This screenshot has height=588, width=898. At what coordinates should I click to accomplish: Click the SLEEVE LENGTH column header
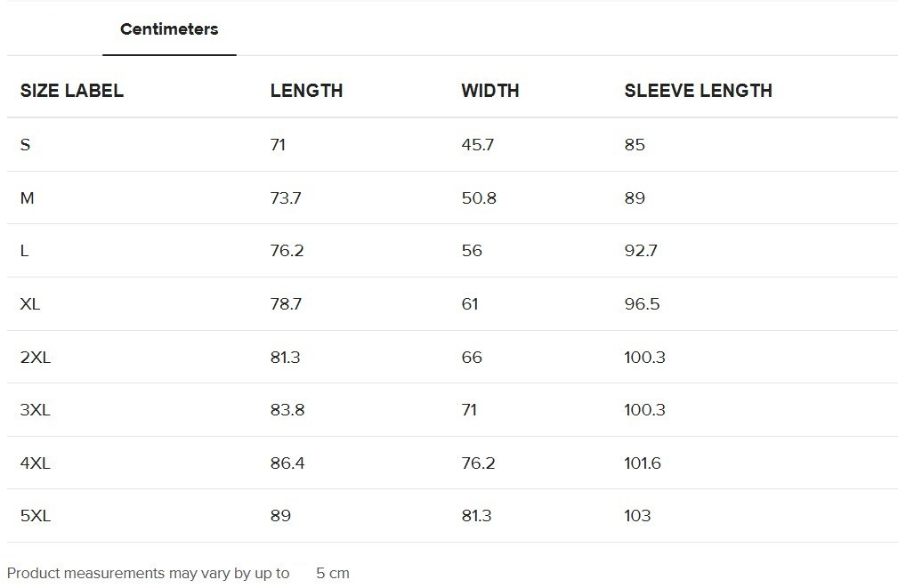tap(698, 91)
